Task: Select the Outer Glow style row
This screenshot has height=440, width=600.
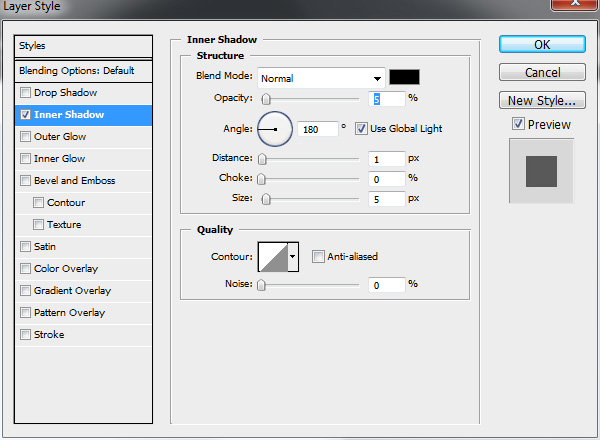Action: [x=83, y=137]
